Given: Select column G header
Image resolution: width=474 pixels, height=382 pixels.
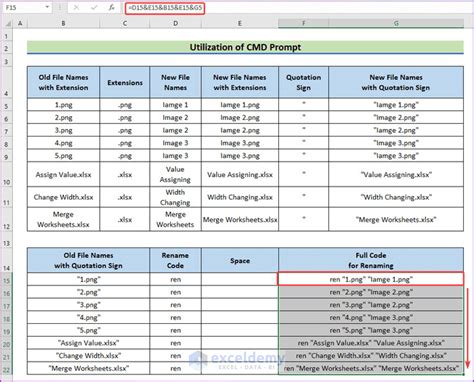Looking at the screenshot, I should (396, 23).
